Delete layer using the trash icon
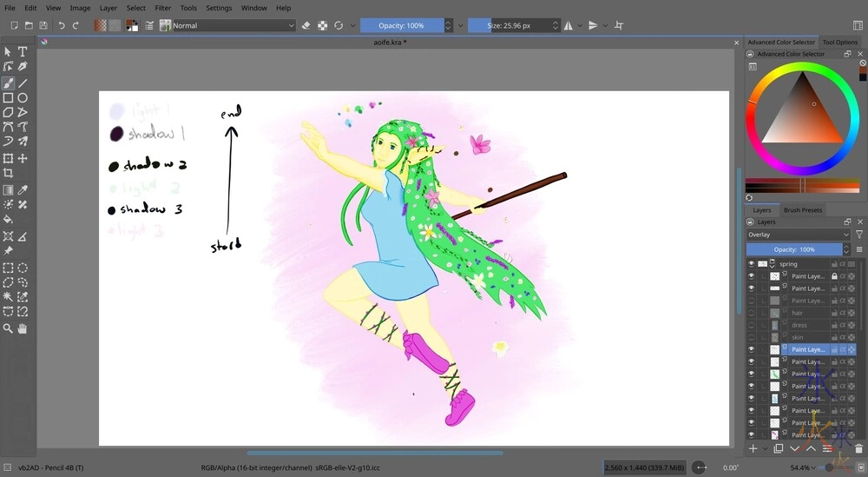The width and height of the screenshot is (868, 477). coord(858,448)
